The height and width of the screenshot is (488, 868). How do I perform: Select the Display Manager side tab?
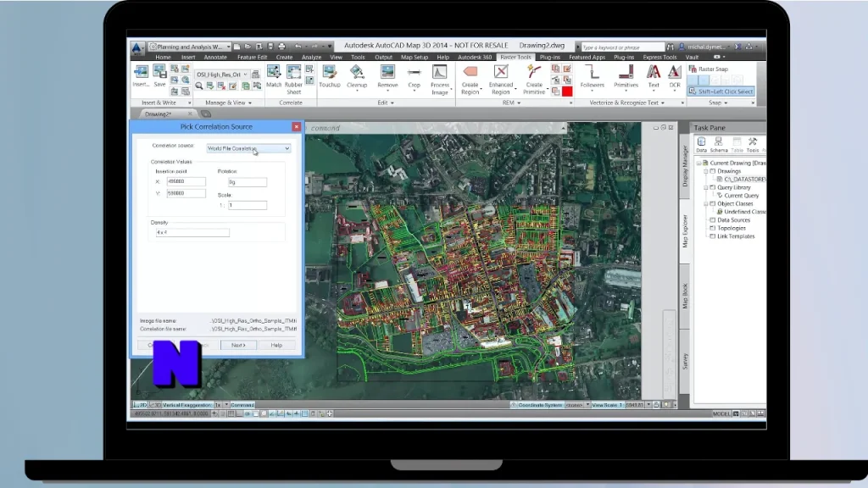tap(685, 166)
